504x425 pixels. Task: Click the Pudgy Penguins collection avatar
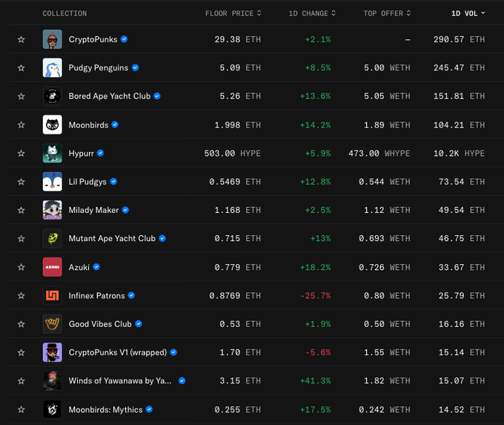(52, 67)
